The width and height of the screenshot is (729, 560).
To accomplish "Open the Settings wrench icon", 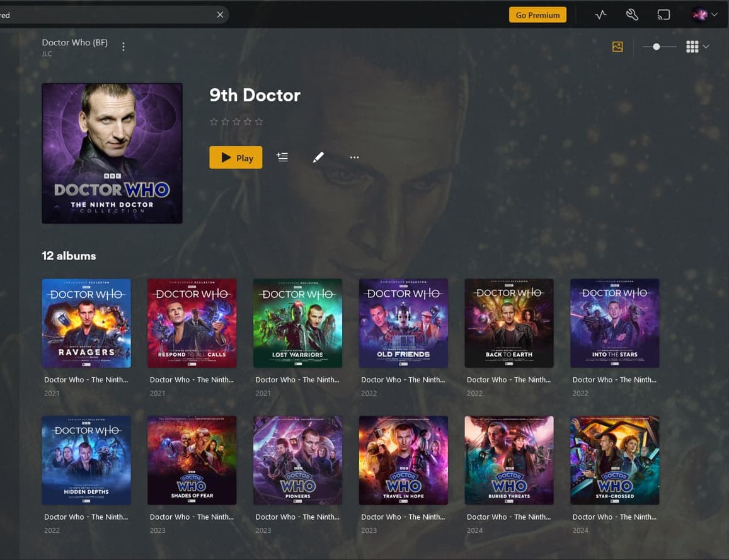I will 632,15.
